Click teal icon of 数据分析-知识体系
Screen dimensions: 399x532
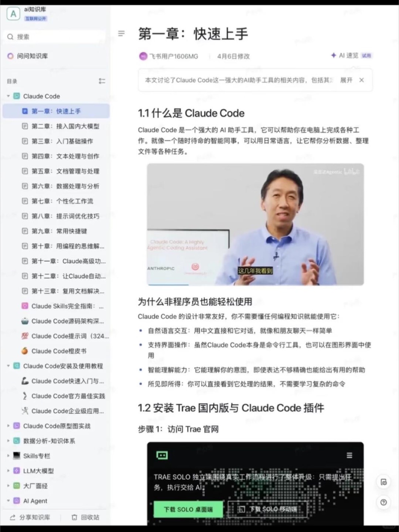17,441
